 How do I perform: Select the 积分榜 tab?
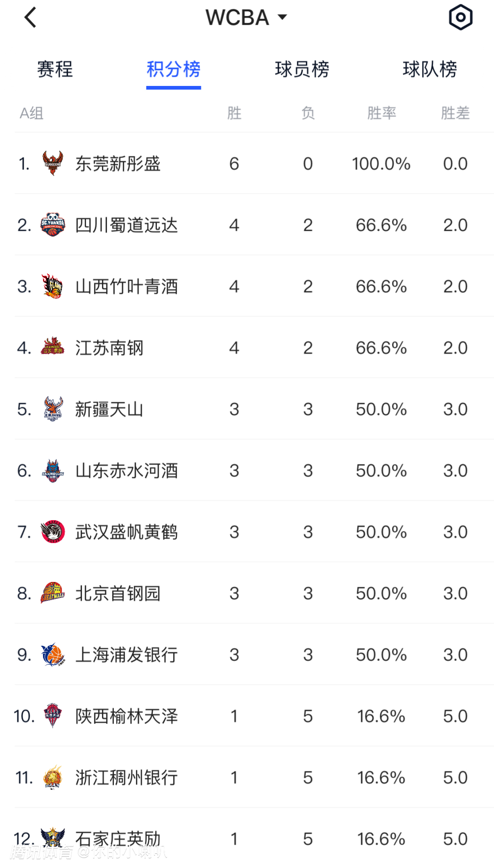(x=173, y=69)
